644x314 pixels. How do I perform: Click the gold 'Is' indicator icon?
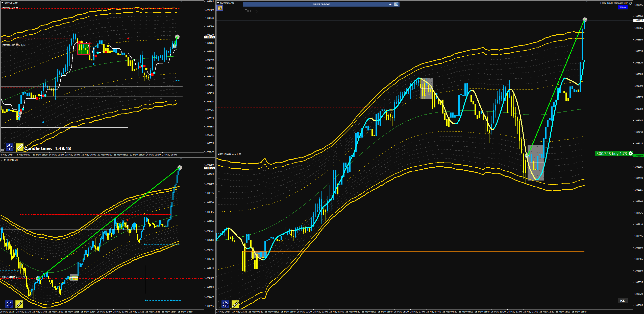pos(220,8)
